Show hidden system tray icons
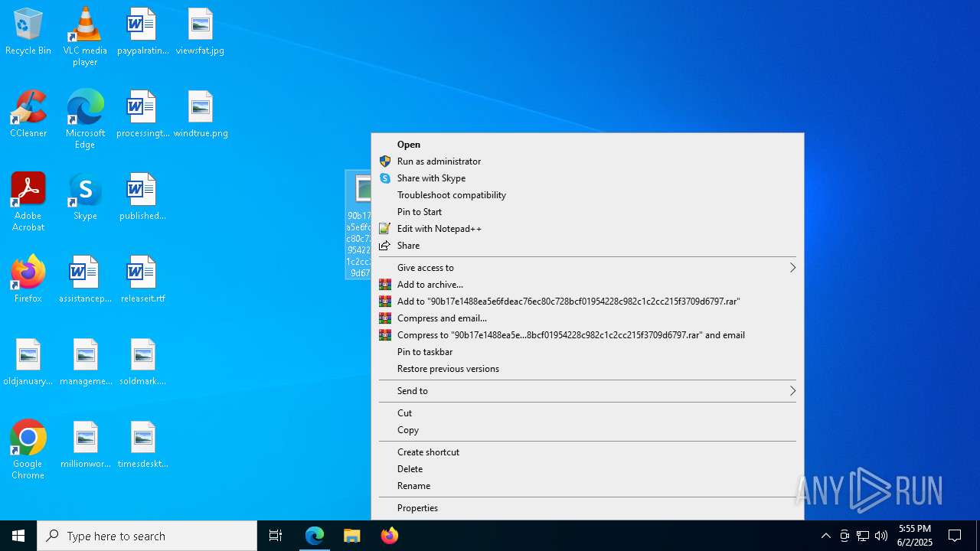Viewport: 980px width, 551px height. (x=826, y=536)
